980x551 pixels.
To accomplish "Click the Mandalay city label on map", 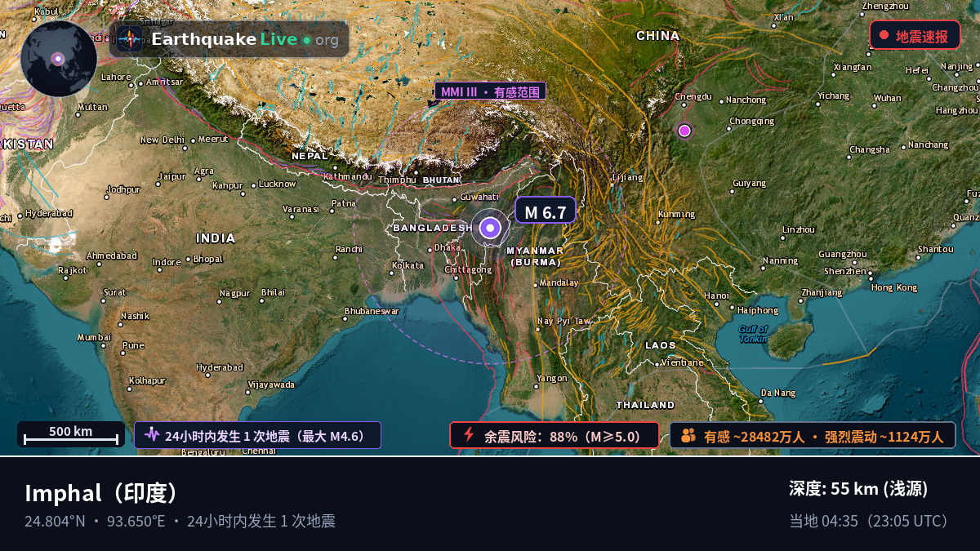I will click(559, 283).
